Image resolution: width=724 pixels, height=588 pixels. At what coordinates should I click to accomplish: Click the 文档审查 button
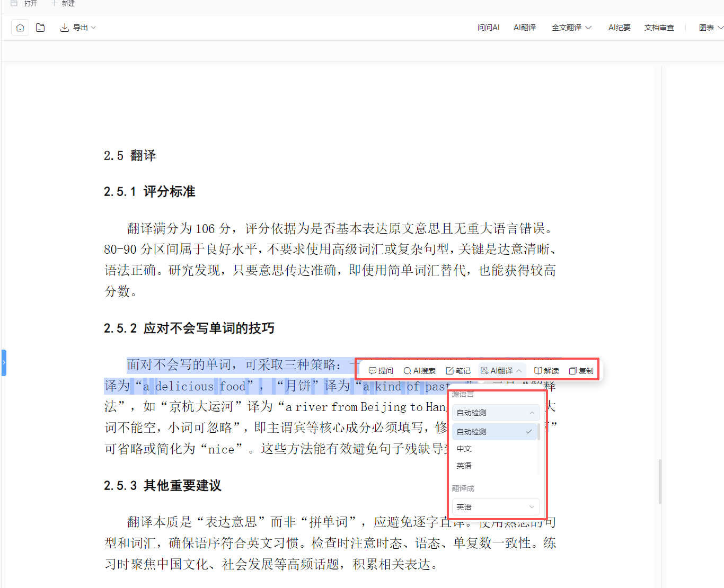659,28
